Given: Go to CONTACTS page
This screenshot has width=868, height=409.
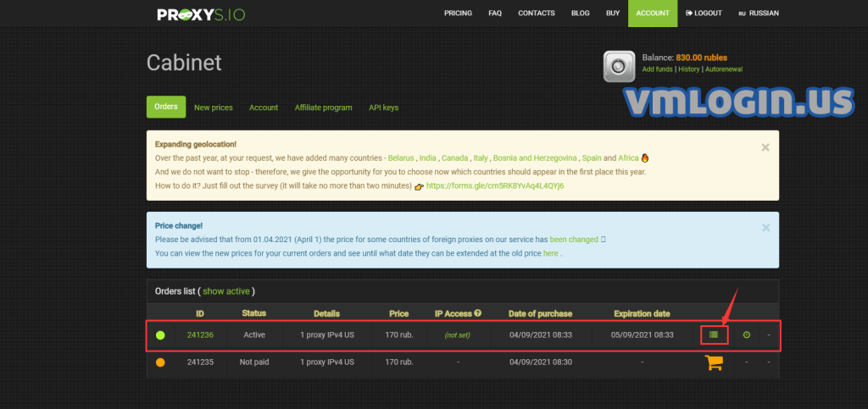Looking at the screenshot, I should tap(537, 14).
